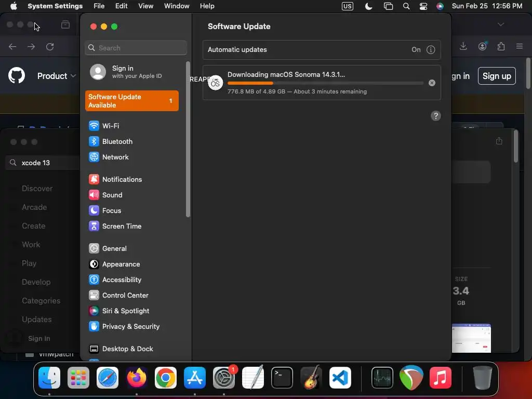Expand the browser tab list chevron

tap(501, 24)
